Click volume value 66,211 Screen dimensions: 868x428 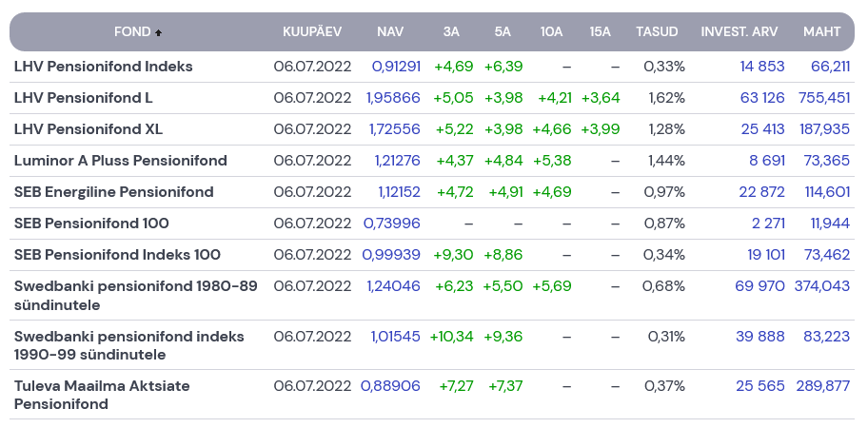(830, 67)
